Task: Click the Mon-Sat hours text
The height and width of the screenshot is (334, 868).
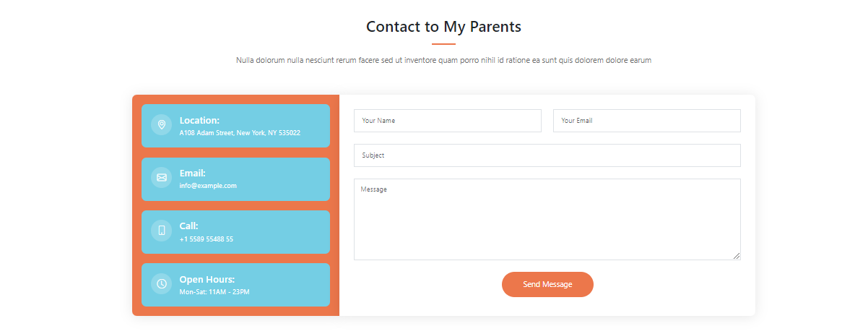Action: pyautogui.click(x=214, y=292)
